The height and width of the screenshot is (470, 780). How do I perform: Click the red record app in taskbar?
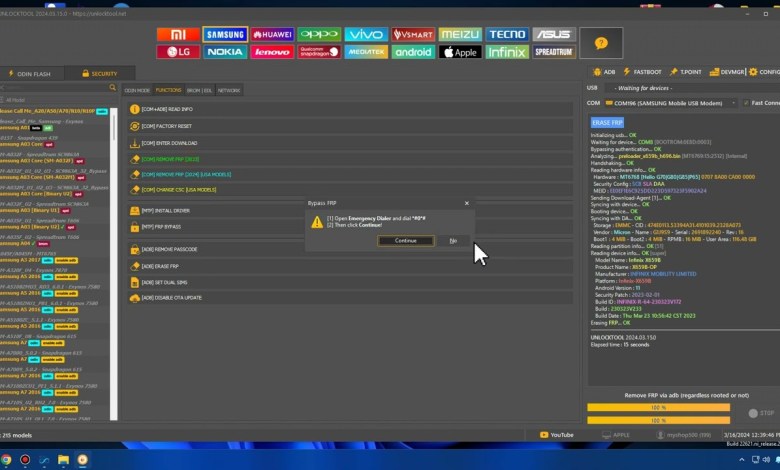tap(25, 460)
